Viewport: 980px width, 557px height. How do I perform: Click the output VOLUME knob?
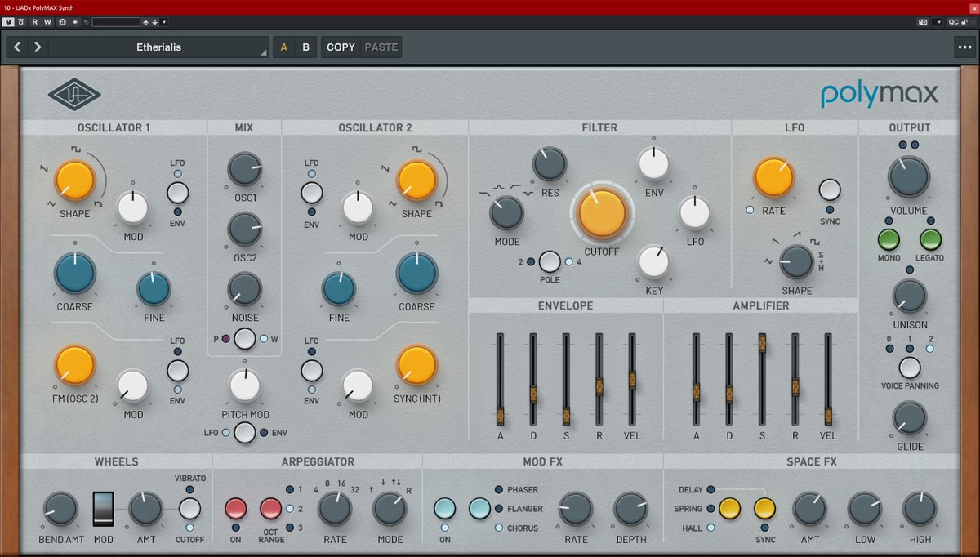coord(909,177)
